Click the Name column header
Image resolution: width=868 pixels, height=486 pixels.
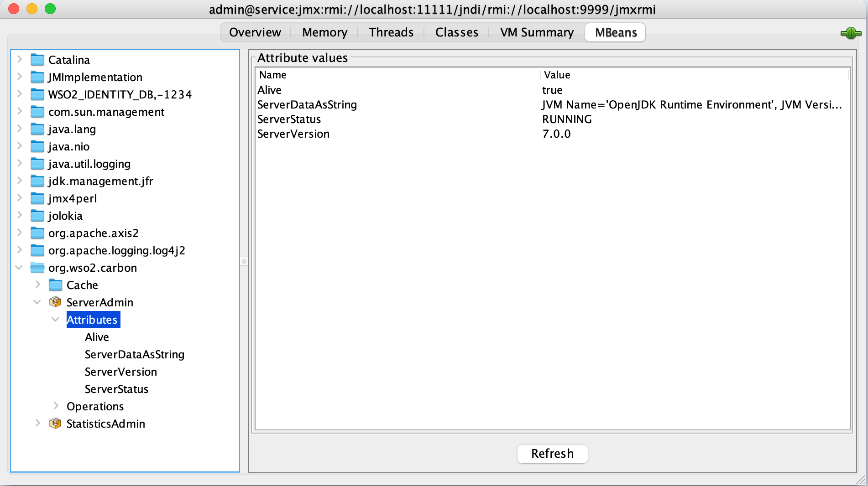[398, 75]
